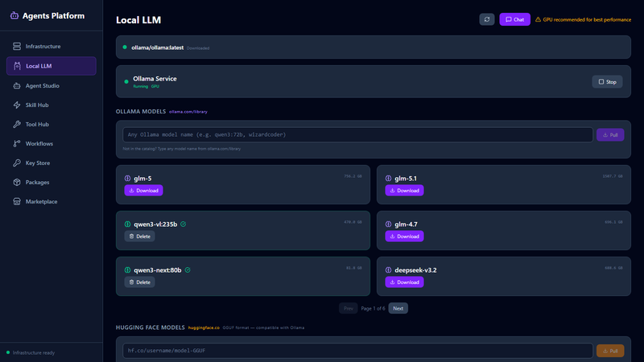Go to Next page of models

tap(398, 308)
